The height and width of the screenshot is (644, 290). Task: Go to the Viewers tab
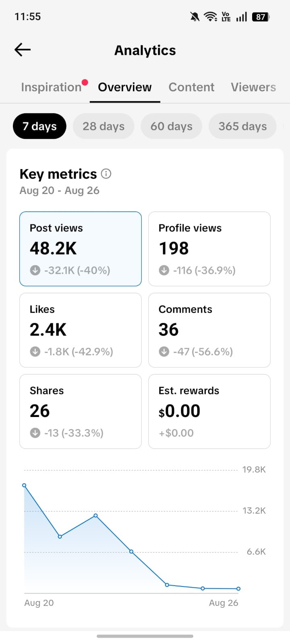253,87
